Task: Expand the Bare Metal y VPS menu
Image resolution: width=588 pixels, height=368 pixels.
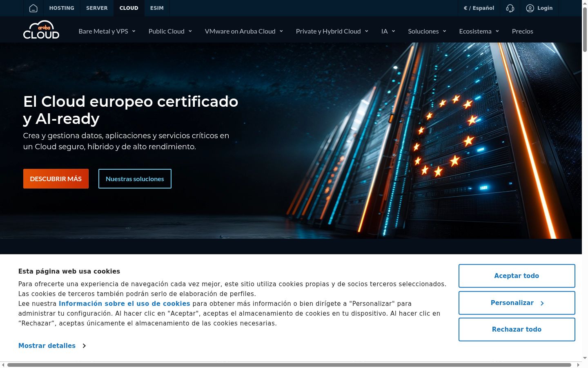Action: point(107,31)
